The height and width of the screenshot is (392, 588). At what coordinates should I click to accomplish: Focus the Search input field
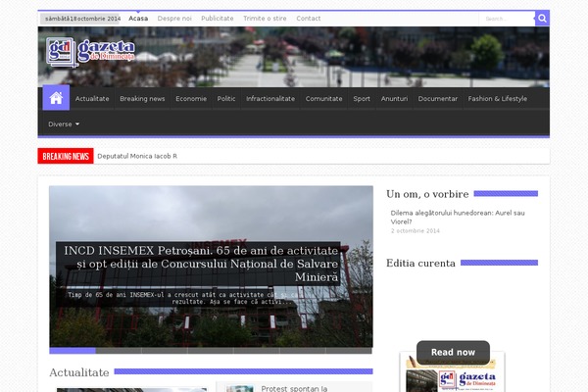click(x=507, y=19)
